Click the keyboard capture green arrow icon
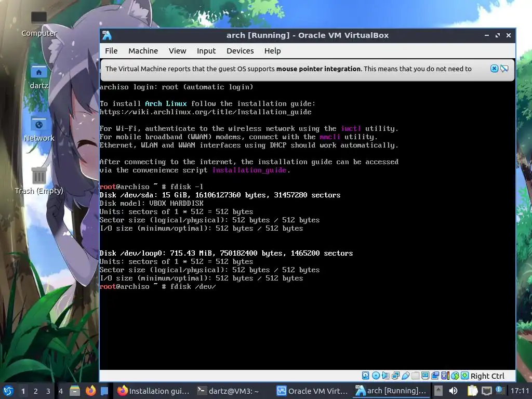Screen dimensions: 532x399 [465, 375]
